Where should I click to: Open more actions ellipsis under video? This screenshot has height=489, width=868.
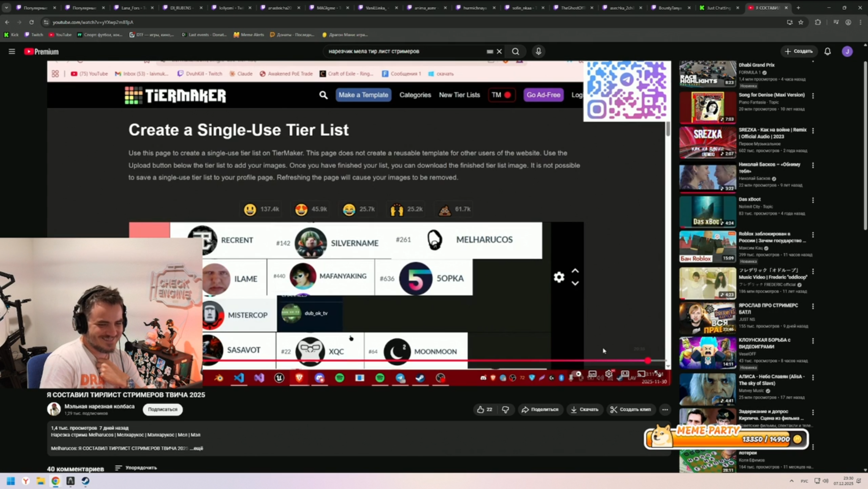pyautogui.click(x=665, y=410)
